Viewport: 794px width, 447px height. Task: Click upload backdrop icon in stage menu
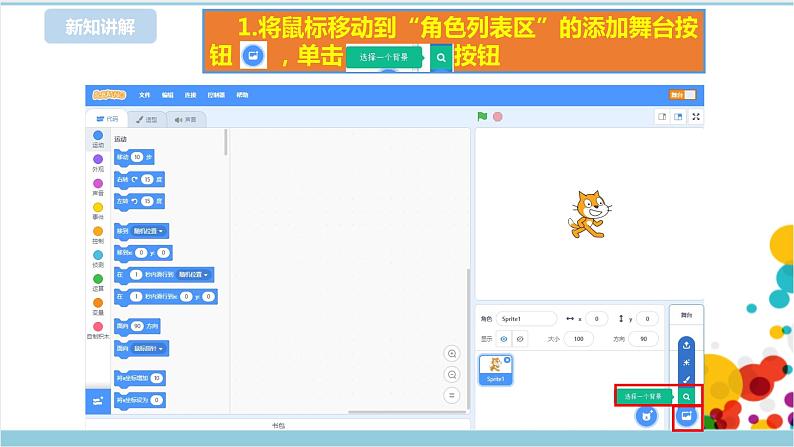click(686, 345)
